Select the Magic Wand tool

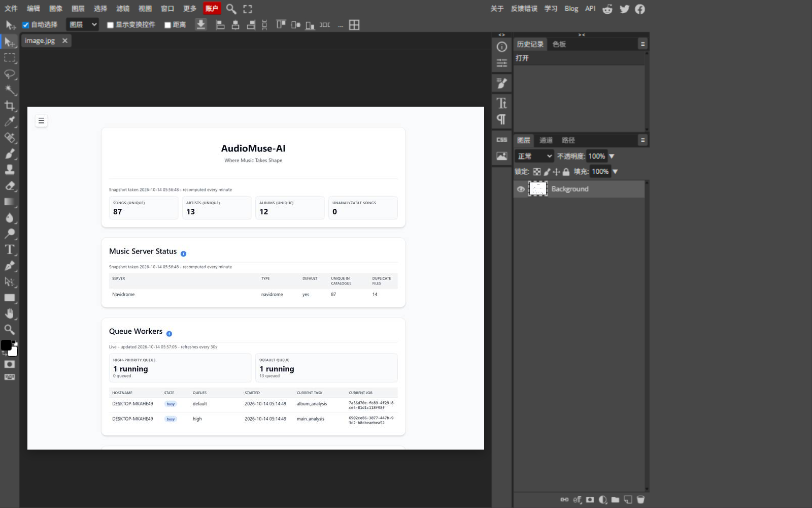click(10, 90)
